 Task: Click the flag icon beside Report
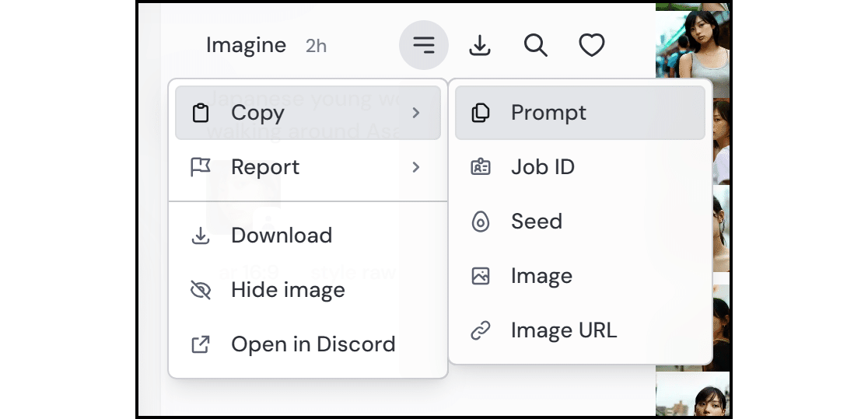[x=201, y=167]
